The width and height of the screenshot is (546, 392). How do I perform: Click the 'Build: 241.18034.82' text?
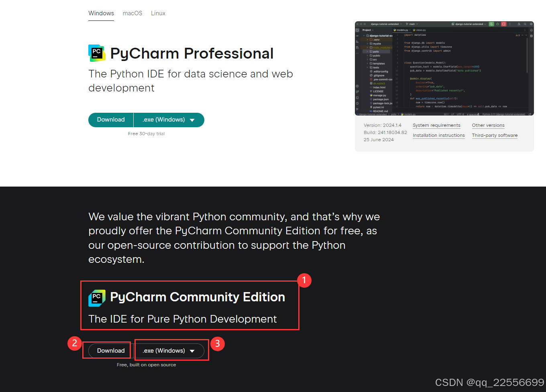385,132
